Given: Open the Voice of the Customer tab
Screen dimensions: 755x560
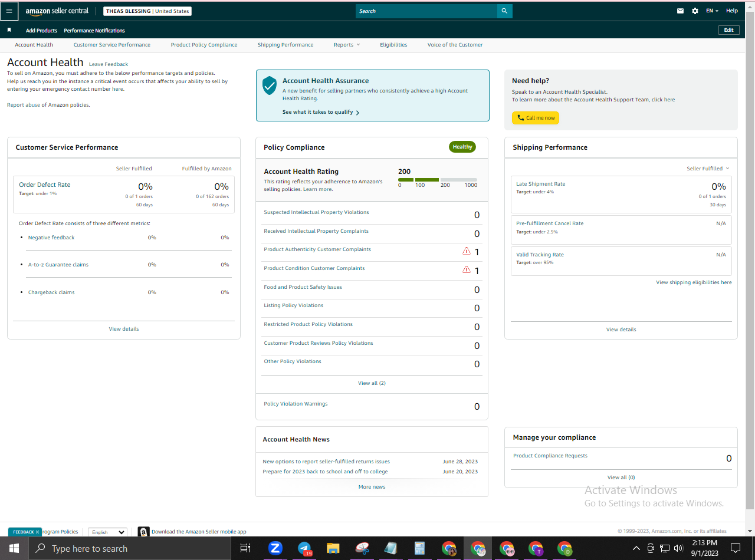Looking at the screenshot, I should (455, 45).
